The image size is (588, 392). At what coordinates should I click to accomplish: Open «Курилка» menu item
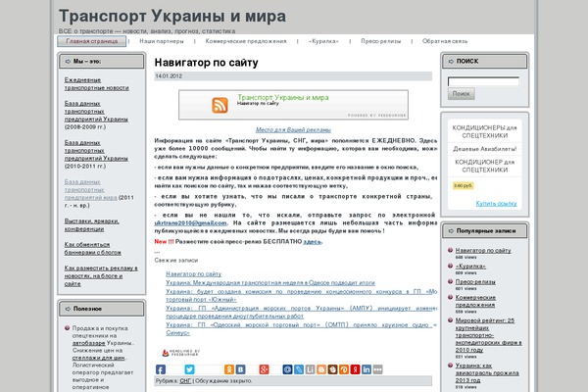click(323, 41)
